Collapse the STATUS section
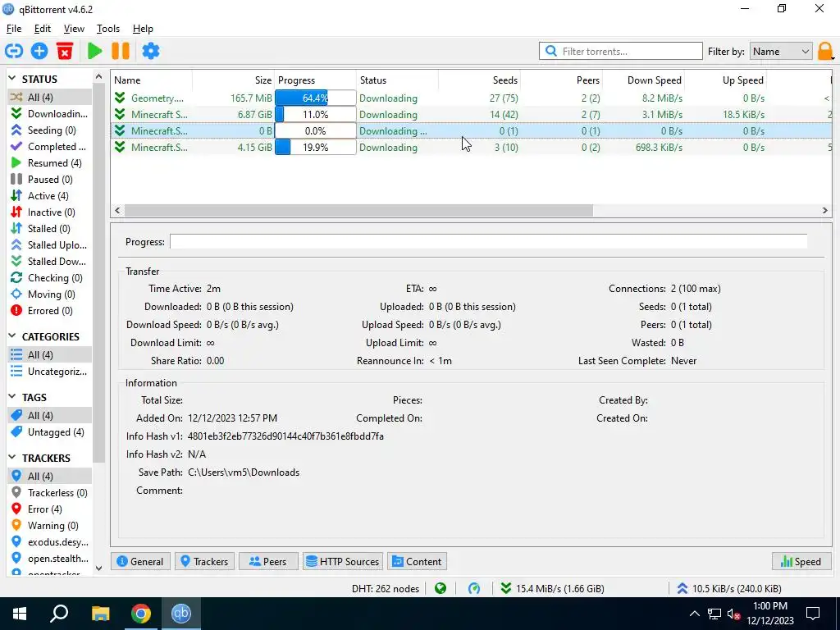This screenshot has height=630, width=840. point(12,79)
